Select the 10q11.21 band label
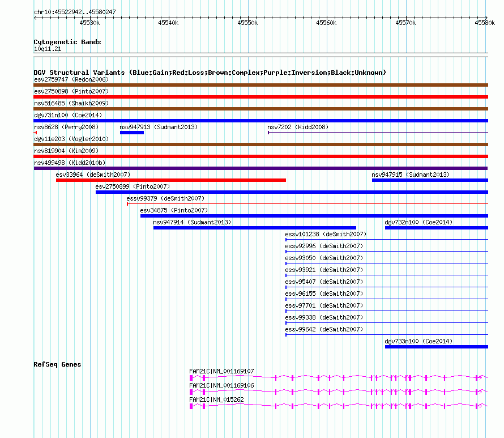504x438 pixels. pyautogui.click(x=48, y=49)
